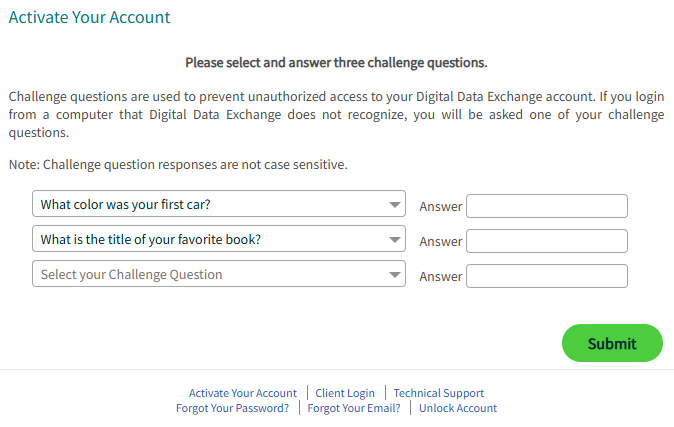Open the Technical Support link

tap(438, 393)
